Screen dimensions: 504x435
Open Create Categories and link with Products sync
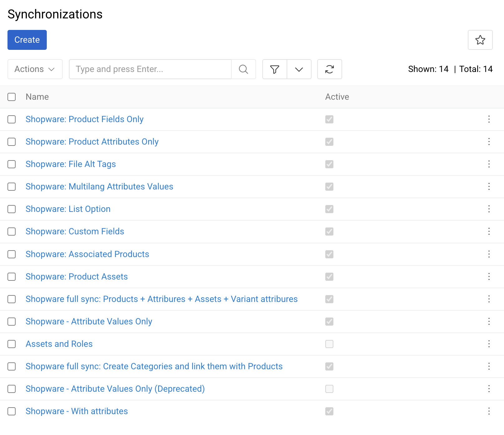[154, 366]
